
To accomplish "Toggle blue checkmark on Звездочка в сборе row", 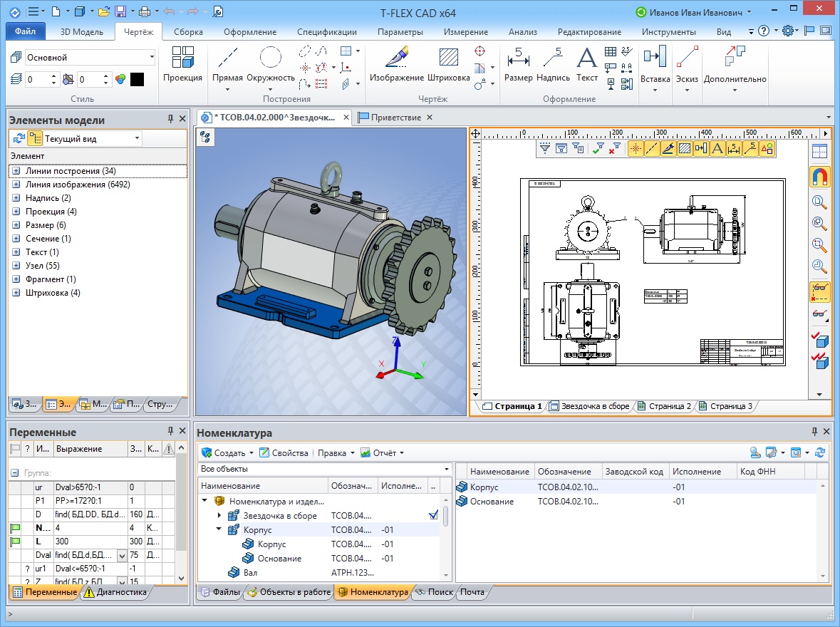I will pyautogui.click(x=433, y=516).
